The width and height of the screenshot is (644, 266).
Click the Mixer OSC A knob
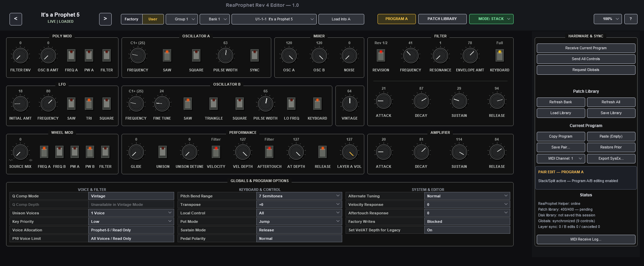(289, 56)
